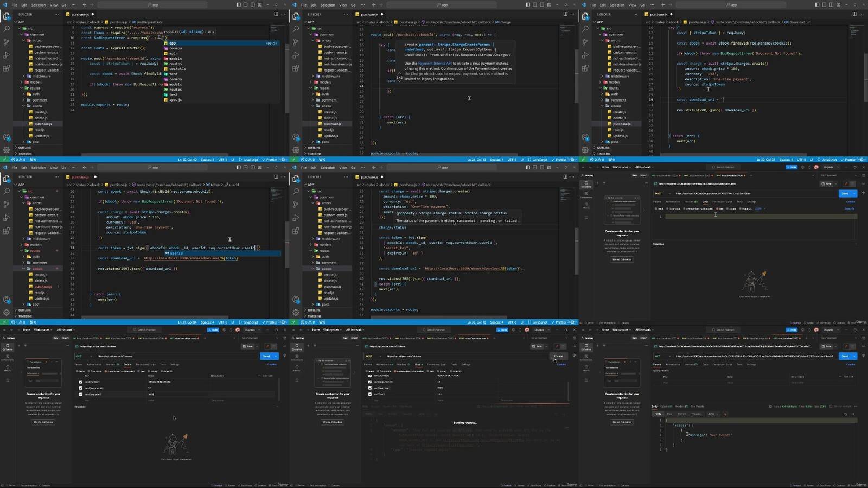
Task: Open Extensions view in top-right VS Code window
Action: 585,68
